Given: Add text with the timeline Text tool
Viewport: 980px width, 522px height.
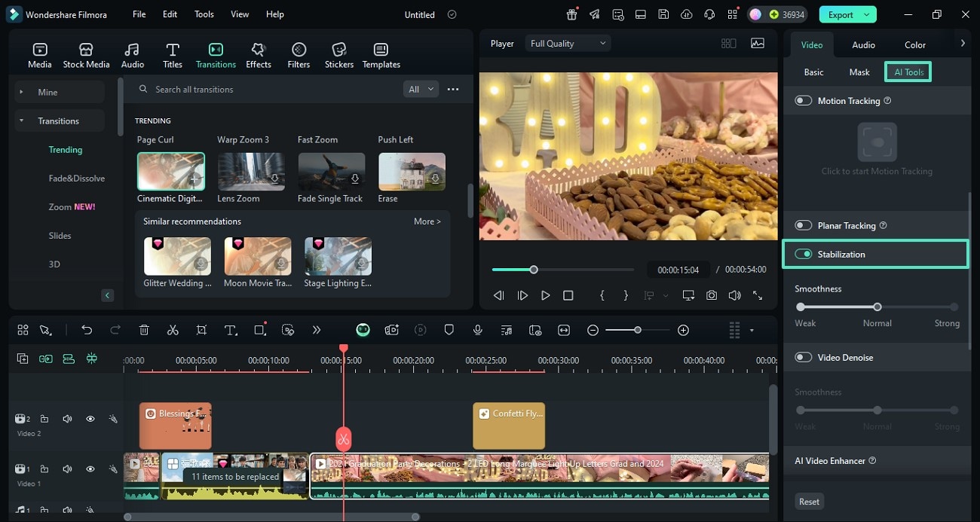Looking at the screenshot, I should pos(231,330).
